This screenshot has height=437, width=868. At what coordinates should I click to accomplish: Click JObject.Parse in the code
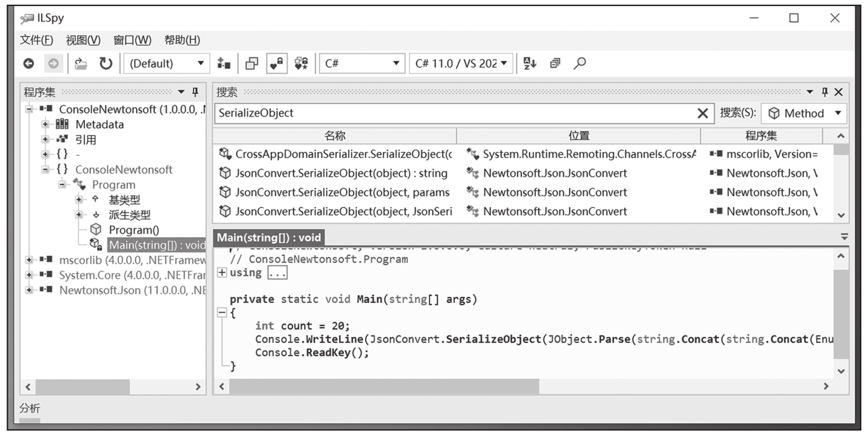coord(589,339)
